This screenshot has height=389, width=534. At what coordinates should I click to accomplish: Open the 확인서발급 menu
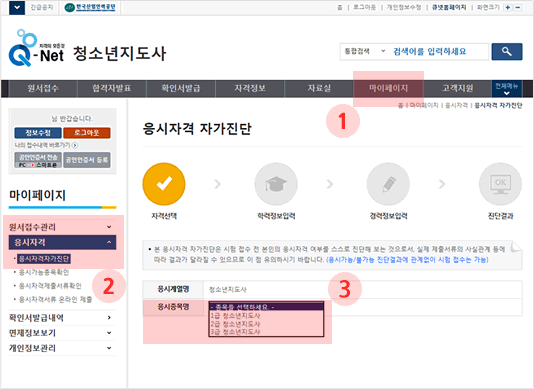181,89
